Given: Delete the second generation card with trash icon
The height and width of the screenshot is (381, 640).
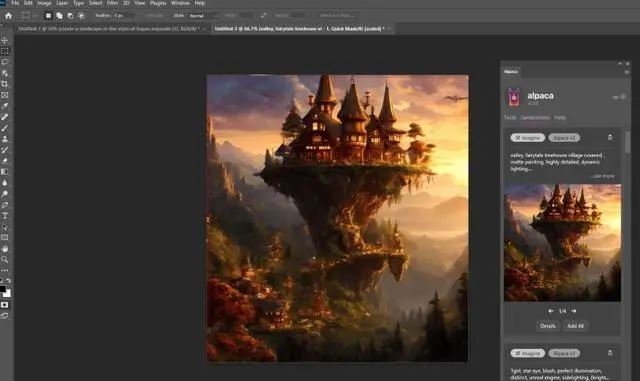Looking at the screenshot, I should click(610, 353).
